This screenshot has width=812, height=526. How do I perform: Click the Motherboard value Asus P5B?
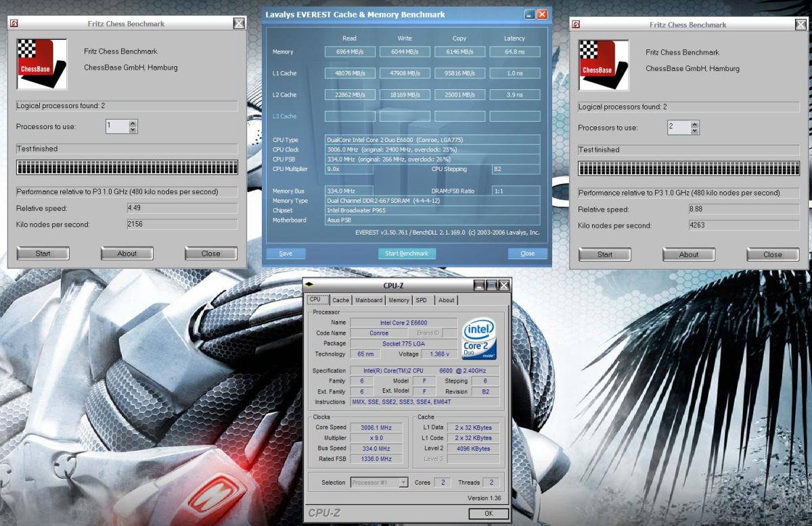coord(432,220)
